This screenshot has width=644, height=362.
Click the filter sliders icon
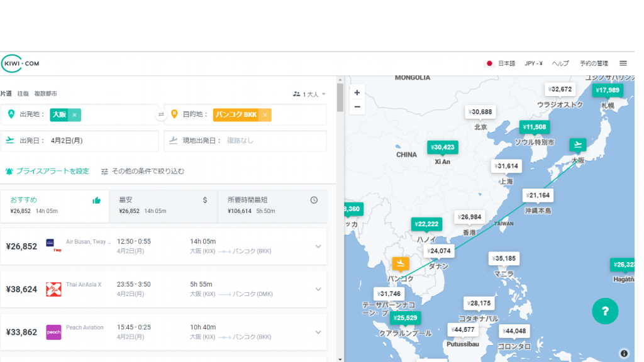tap(105, 171)
